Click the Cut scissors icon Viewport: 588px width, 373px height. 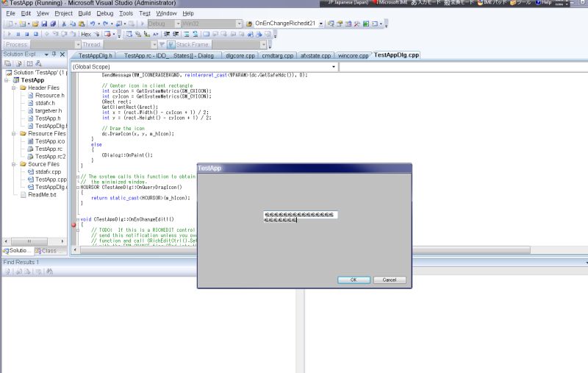(x=64, y=24)
